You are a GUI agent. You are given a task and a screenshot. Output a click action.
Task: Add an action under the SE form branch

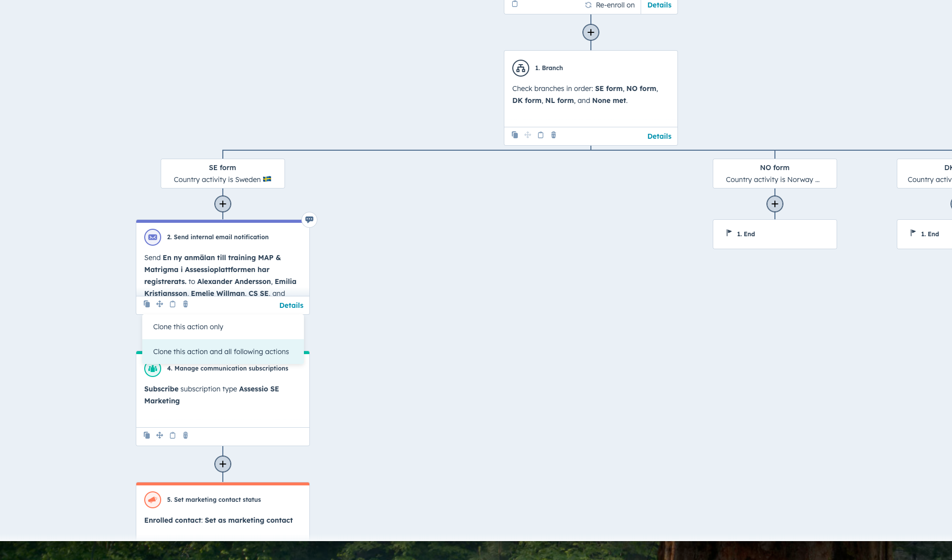click(223, 204)
